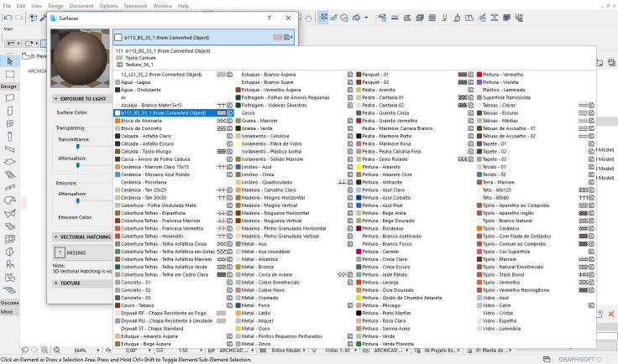Open the Options menu
Image resolution: width=618 pixels, height=364 pixels.
point(108,6)
